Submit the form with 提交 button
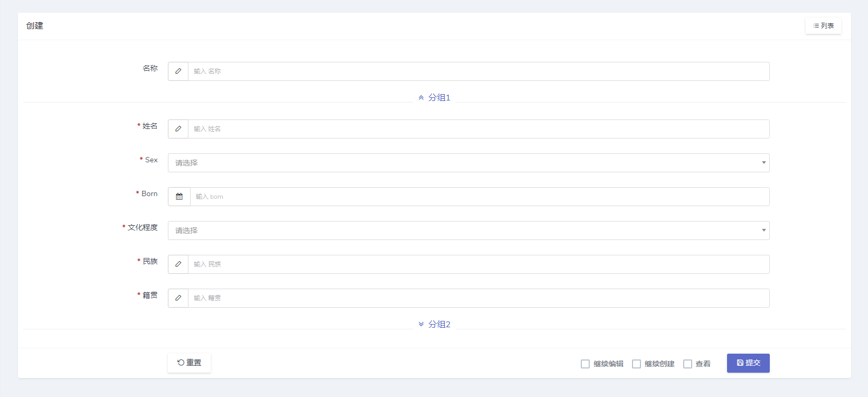Screen dimensions: 868x397 pos(748,363)
